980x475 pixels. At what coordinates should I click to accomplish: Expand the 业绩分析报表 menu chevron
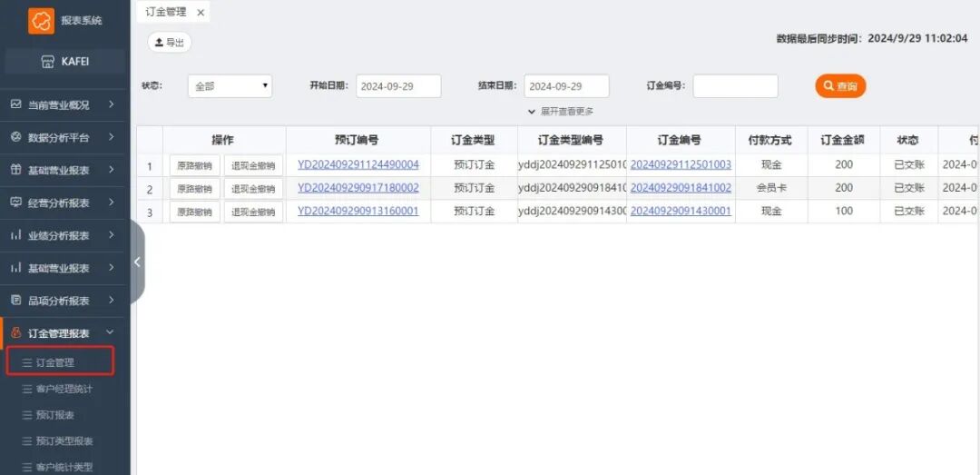[x=111, y=235]
